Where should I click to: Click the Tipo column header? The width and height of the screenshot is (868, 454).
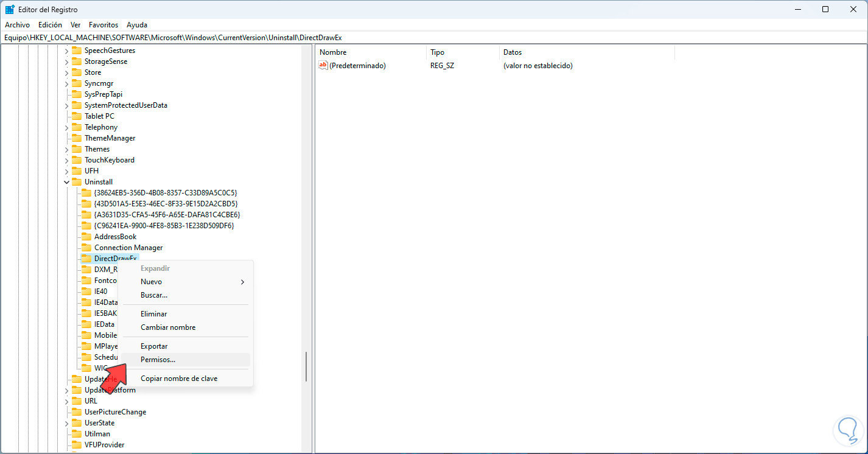(463, 52)
